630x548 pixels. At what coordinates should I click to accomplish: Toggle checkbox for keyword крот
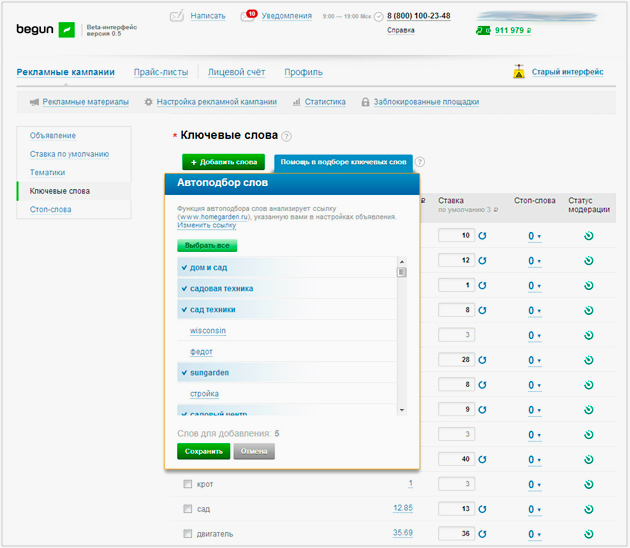click(187, 485)
